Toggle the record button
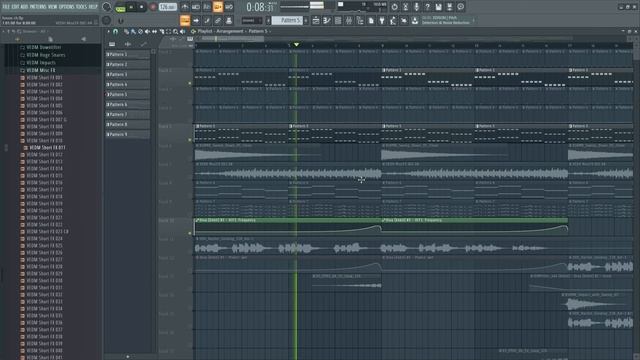Screen dimensions: 640x360 tap(153, 7)
